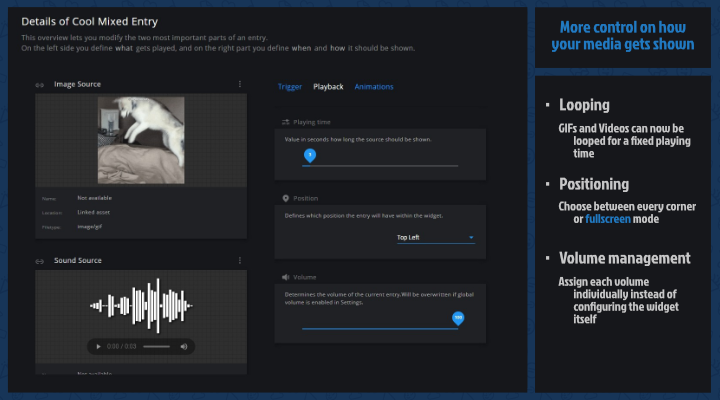720x400 pixels.
Task: Open the Top Left position dropdown
Action: tap(435, 237)
